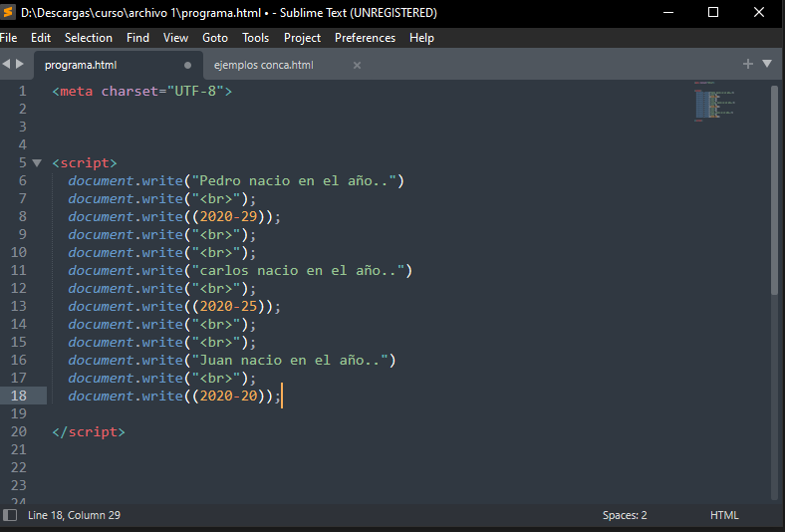Close the Sublime Text window
Screen dimensions: 785x532
759,13
